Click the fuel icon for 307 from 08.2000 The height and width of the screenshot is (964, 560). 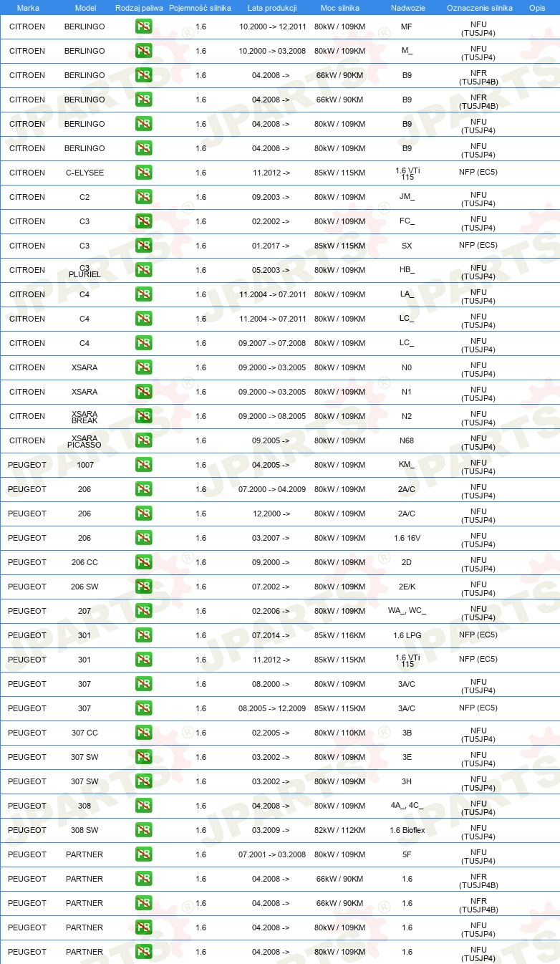point(143,684)
